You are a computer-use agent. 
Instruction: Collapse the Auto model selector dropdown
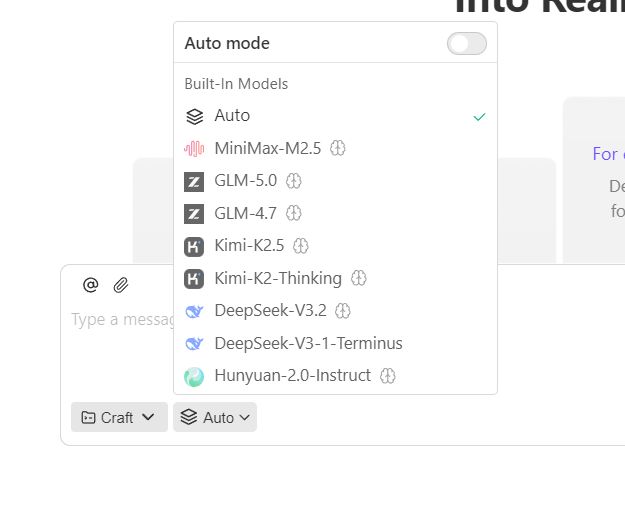[x=215, y=417]
